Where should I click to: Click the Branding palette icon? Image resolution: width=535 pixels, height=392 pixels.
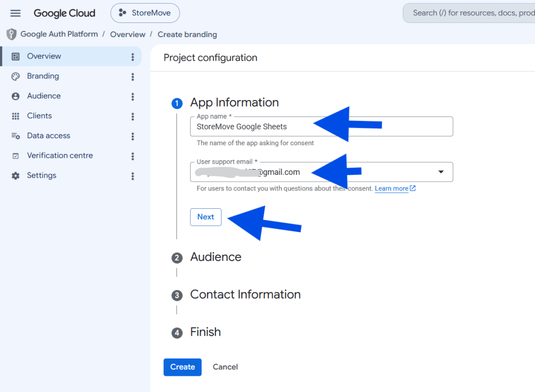16,76
